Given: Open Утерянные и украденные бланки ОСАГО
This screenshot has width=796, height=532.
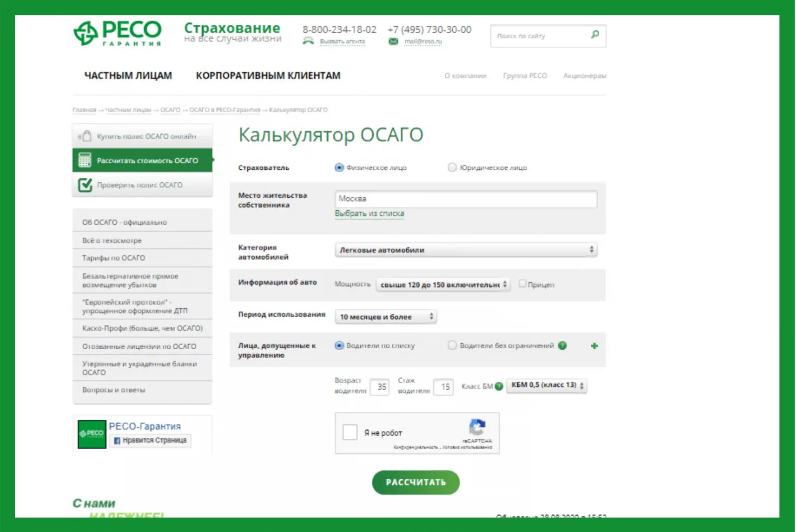Looking at the screenshot, I should 139,368.
